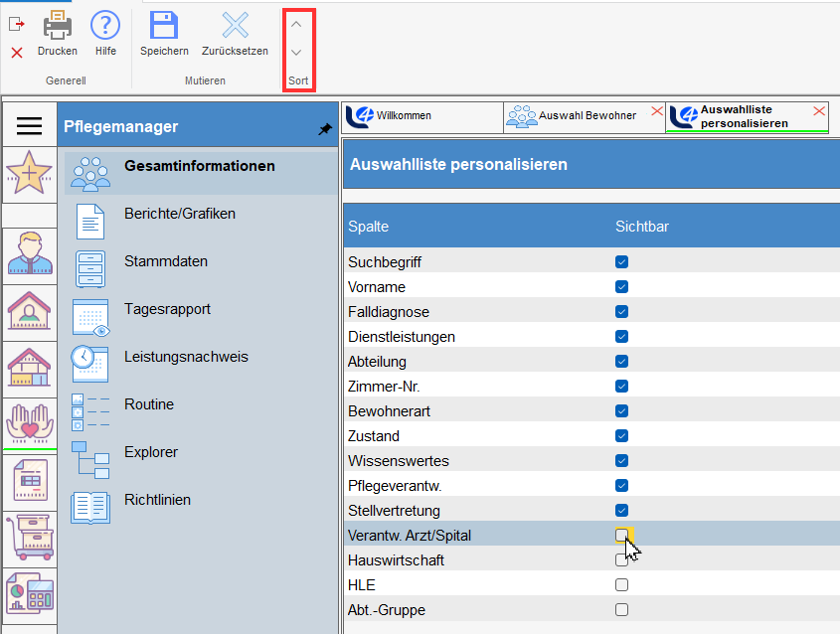
Task: Uncheck the Suchbegriff visibility checkbox
Action: 621,262
